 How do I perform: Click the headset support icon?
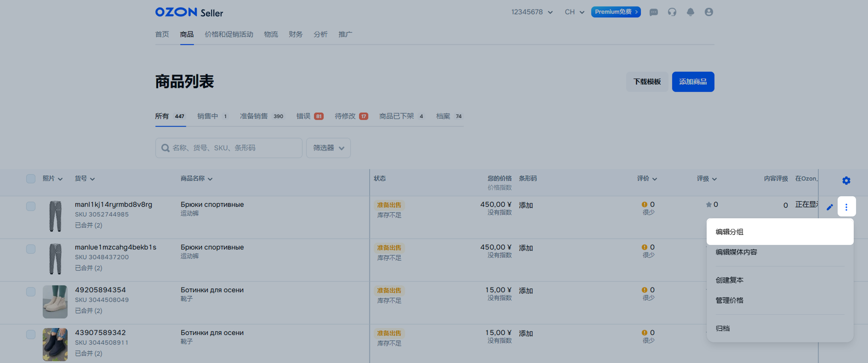672,12
